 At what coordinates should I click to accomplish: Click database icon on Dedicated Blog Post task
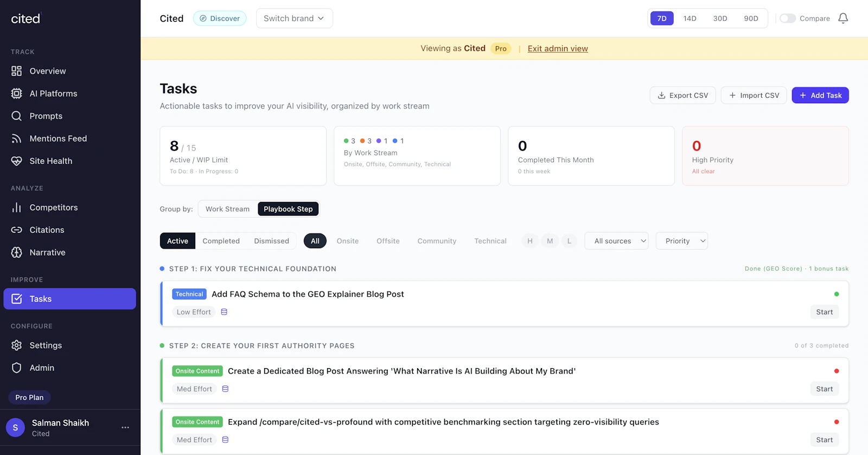[x=225, y=389]
